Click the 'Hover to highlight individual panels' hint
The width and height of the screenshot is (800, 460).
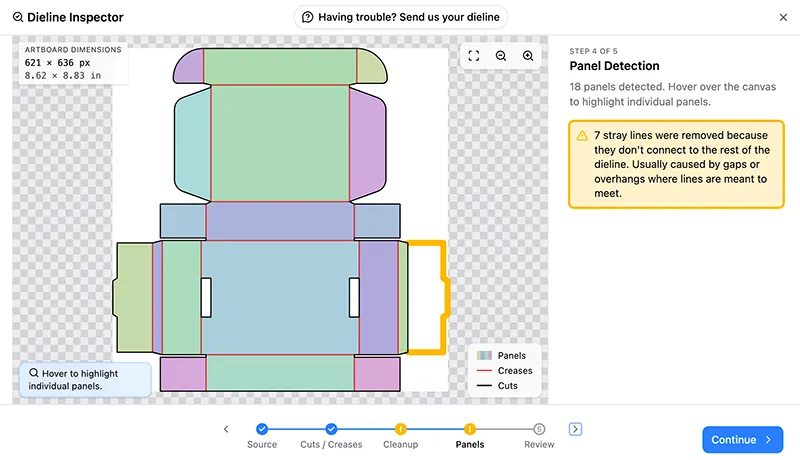tap(85, 380)
